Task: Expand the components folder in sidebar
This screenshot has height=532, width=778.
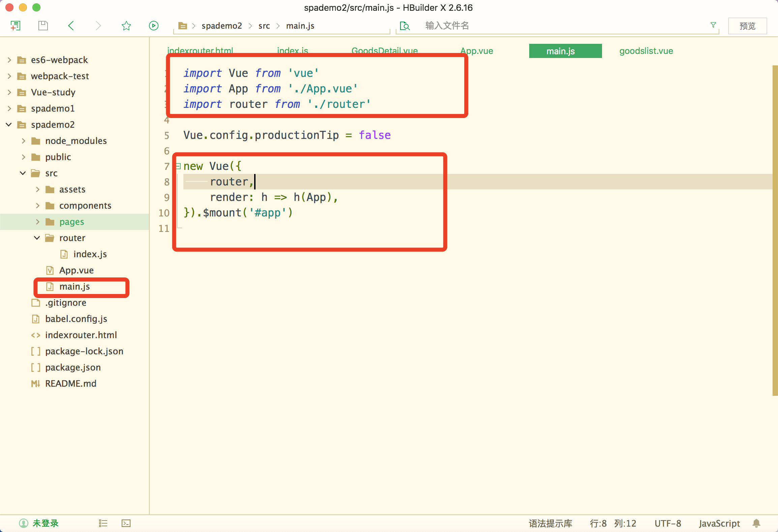Action: click(x=38, y=205)
